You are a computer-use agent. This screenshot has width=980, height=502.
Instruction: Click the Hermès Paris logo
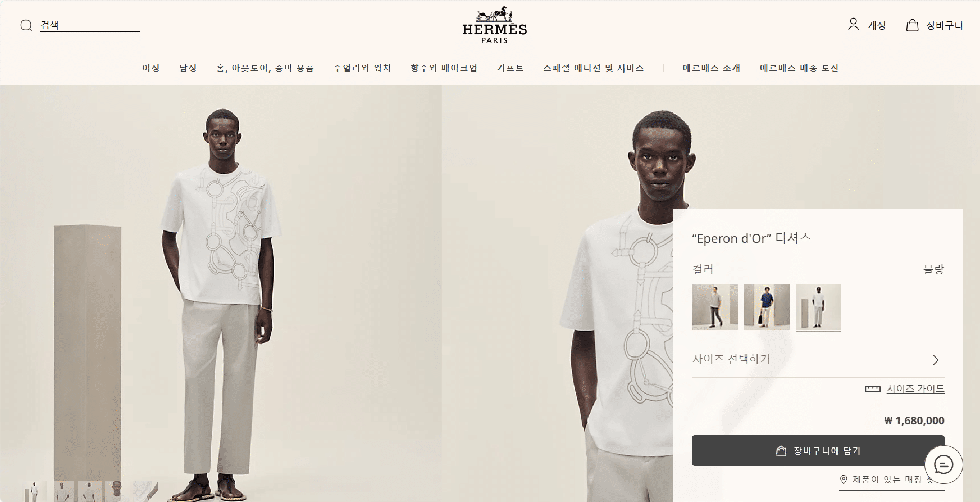[494, 25]
